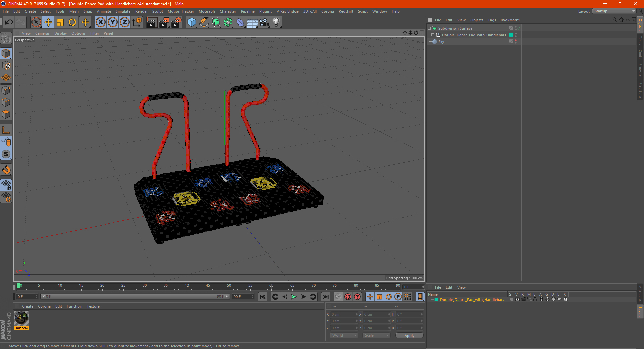This screenshot has height=349, width=644.
Task: Add a Light object
Action: (x=276, y=22)
